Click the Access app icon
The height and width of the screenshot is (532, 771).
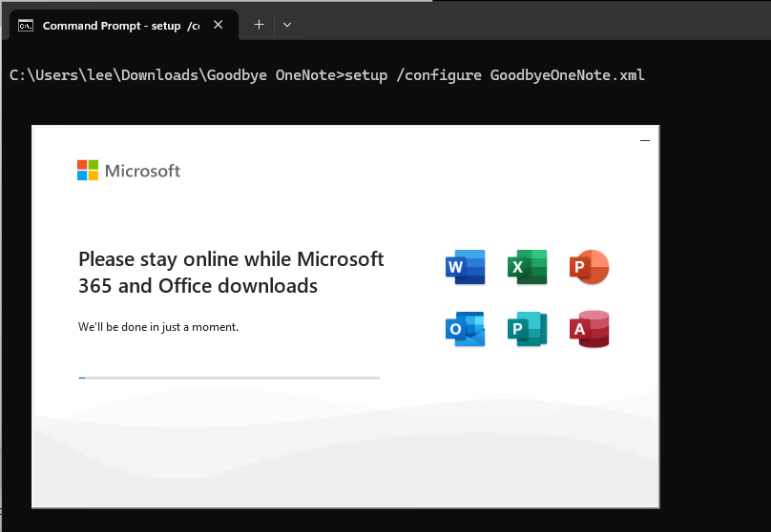point(589,329)
